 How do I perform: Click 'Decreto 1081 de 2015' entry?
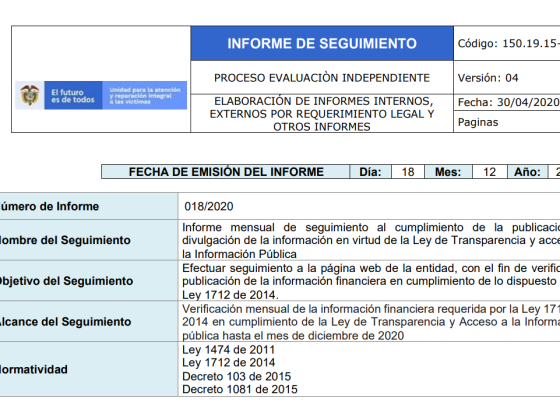pyautogui.click(x=240, y=389)
